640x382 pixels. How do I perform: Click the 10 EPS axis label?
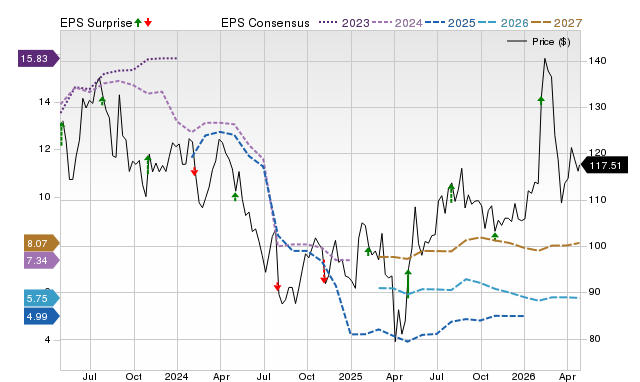tap(45, 197)
